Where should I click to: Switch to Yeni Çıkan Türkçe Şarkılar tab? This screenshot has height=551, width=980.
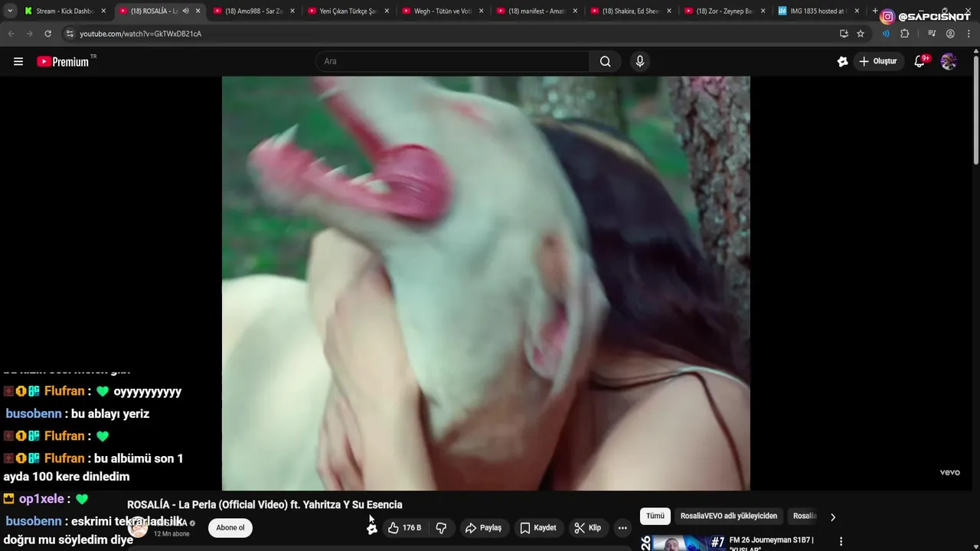click(x=347, y=11)
